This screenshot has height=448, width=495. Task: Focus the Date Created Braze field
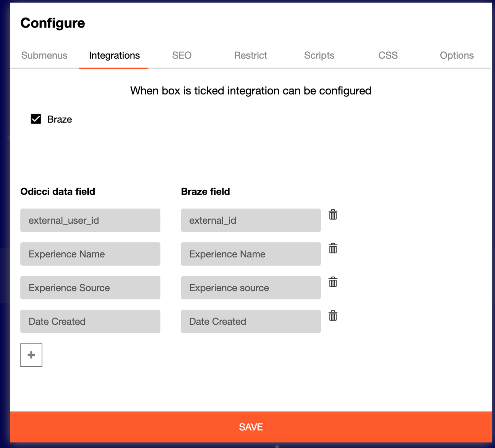click(251, 321)
